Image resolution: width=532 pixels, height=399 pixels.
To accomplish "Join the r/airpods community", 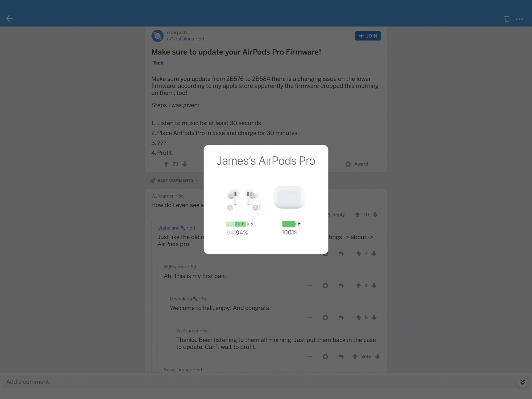I will click(x=368, y=36).
